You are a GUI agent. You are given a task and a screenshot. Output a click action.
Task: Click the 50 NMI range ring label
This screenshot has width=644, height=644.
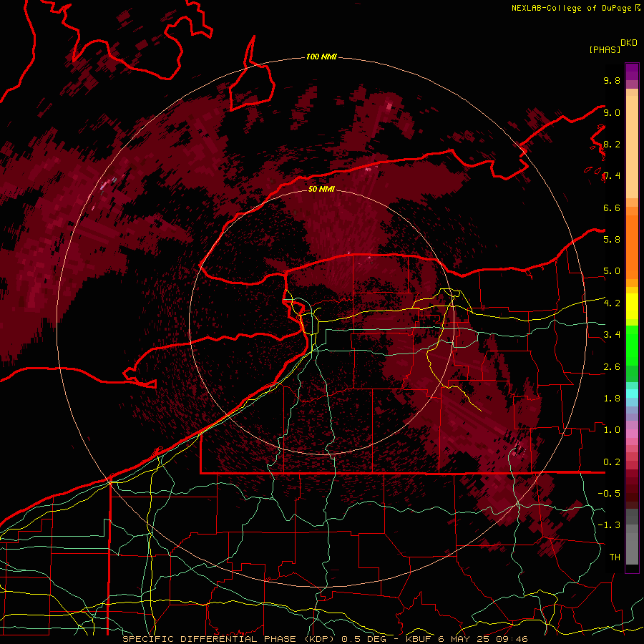321,189
